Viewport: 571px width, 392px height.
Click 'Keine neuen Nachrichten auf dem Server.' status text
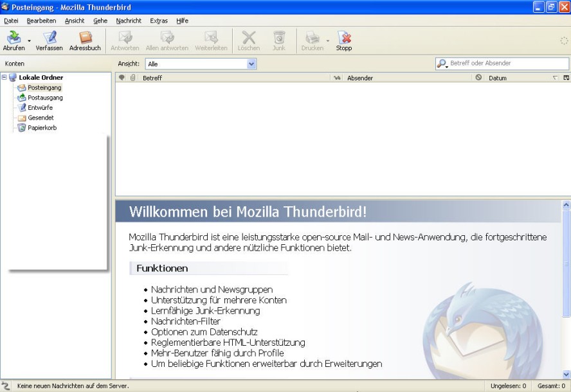pyautogui.click(x=73, y=386)
